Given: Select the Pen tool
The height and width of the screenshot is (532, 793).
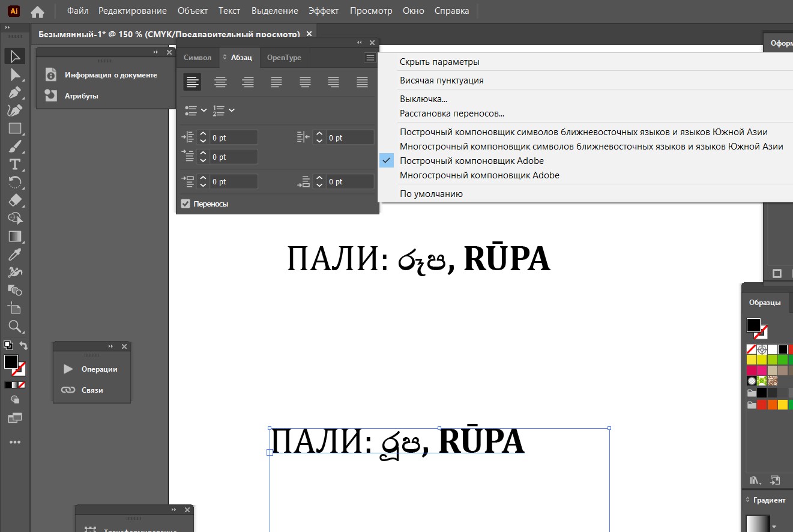Looking at the screenshot, I should pos(15,92).
